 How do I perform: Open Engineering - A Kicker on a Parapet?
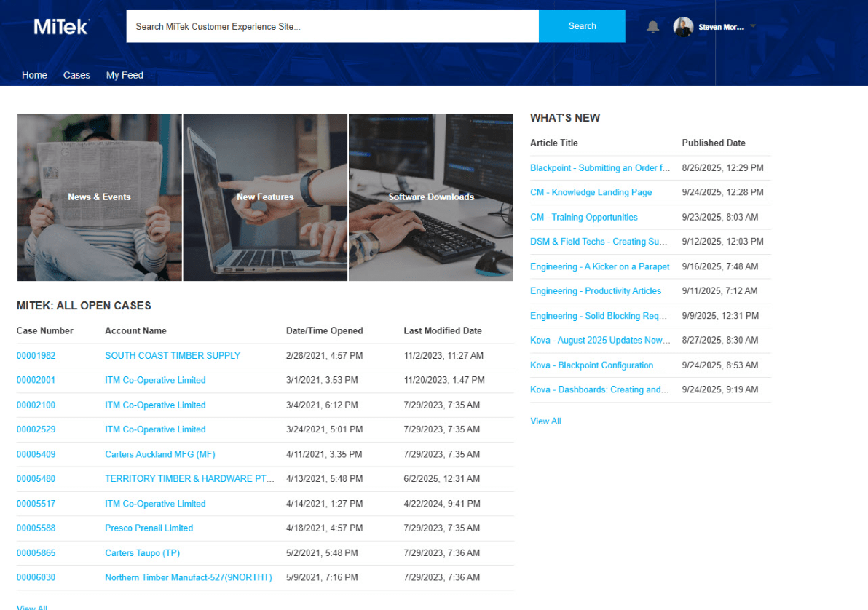pyautogui.click(x=599, y=266)
